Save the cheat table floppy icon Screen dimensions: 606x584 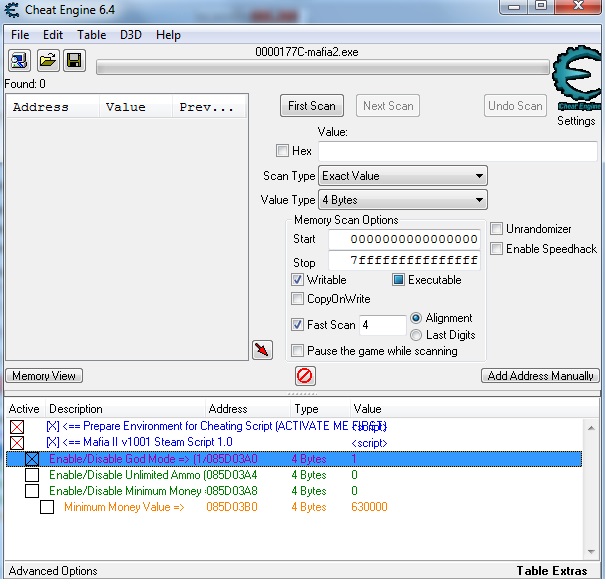tap(74, 61)
